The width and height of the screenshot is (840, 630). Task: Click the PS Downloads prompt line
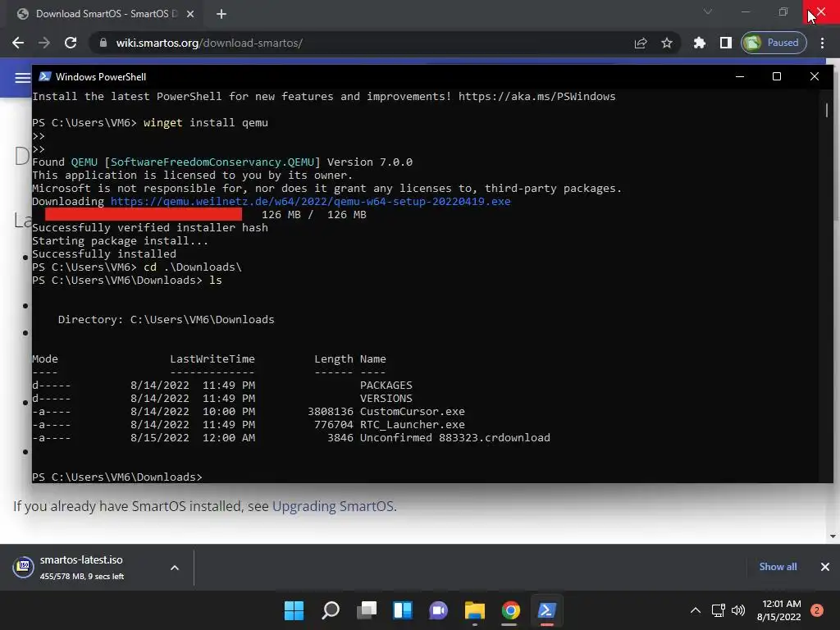pos(117,477)
